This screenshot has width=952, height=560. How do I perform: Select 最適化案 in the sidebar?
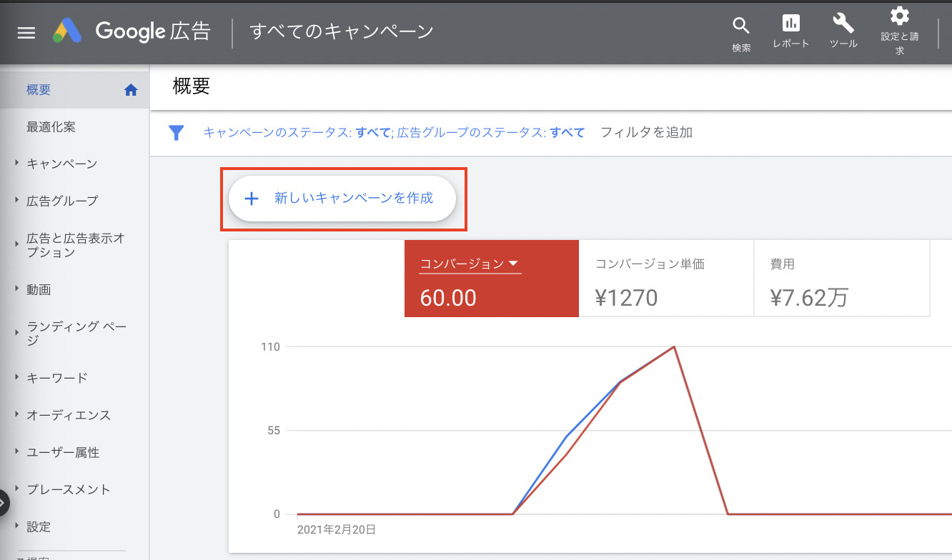coord(51,127)
